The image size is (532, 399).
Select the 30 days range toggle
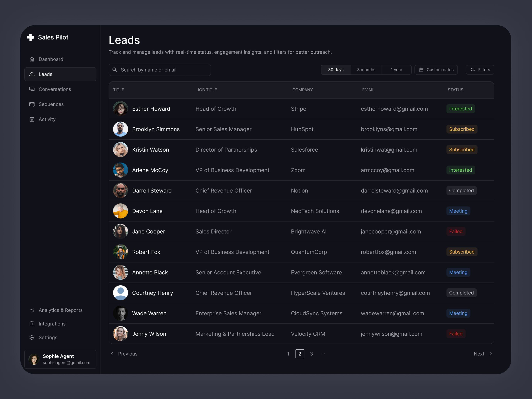click(336, 70)
